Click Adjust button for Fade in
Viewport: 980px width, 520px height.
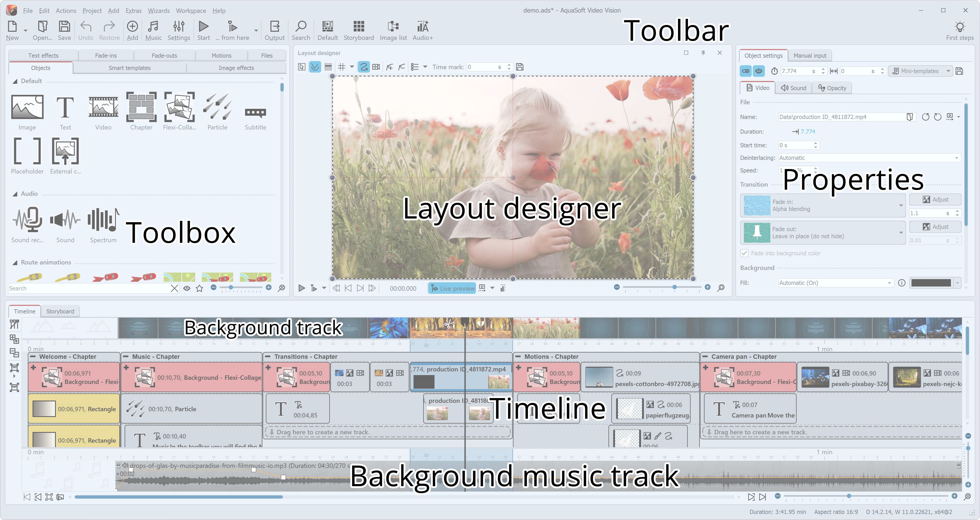935,199
